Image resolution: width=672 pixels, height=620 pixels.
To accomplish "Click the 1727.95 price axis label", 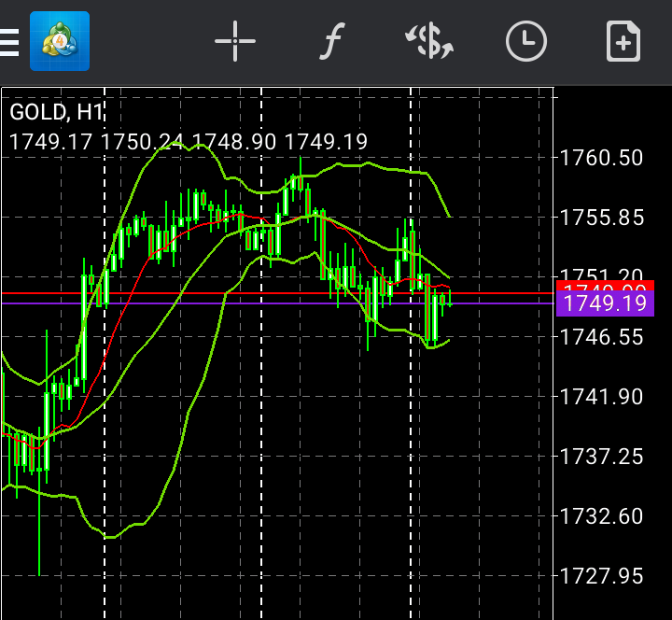I will tap(602, 576).
